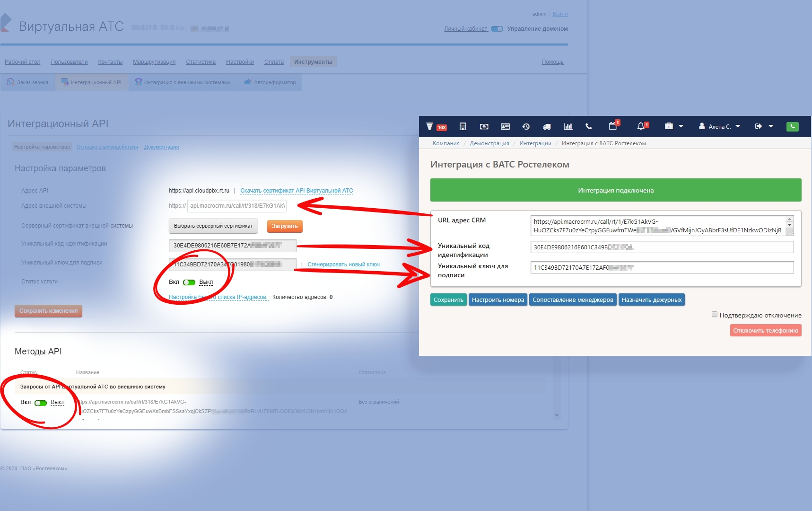Click the user avatar icon next to Алена С.
The image size is (812, 511).
(x=702, y=126)
